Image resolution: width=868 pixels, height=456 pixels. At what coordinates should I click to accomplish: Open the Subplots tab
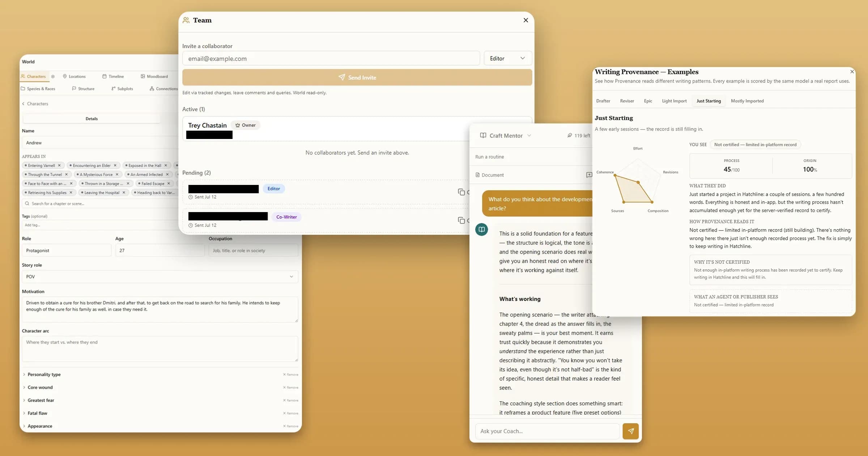[x=122, y=89]
